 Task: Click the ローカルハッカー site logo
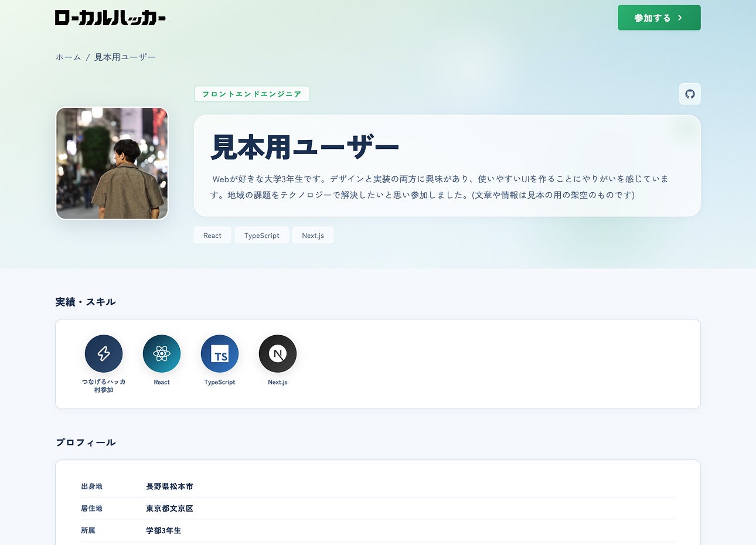coord(110,18)
